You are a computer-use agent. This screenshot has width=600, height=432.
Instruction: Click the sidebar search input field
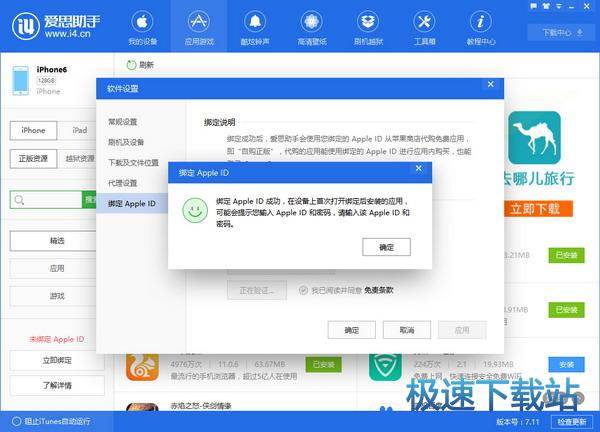coord(46,200)
